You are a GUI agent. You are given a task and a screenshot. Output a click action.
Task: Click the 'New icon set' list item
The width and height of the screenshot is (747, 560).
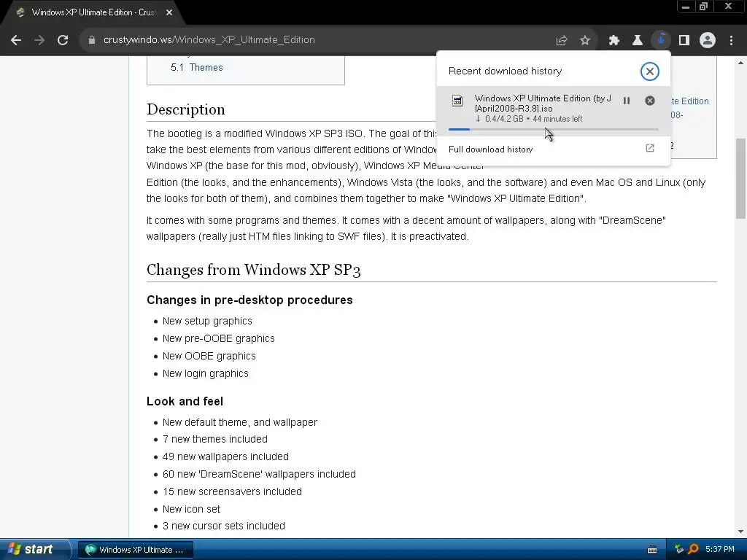point(192,509)
